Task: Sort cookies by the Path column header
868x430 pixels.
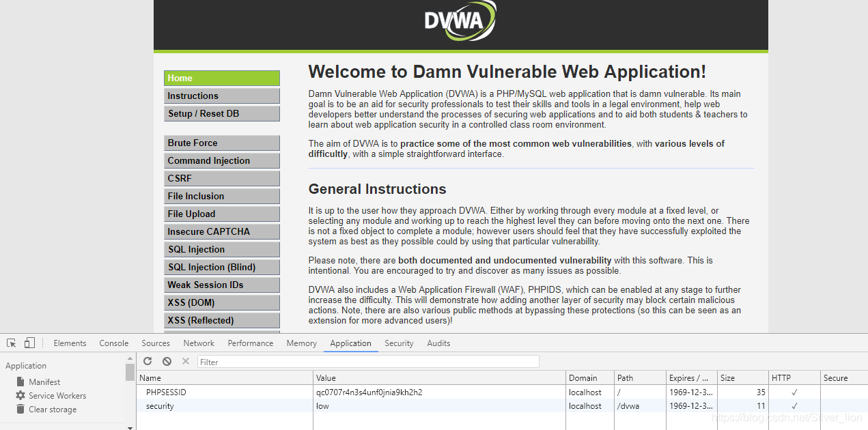Action: [x=640, y=377]
